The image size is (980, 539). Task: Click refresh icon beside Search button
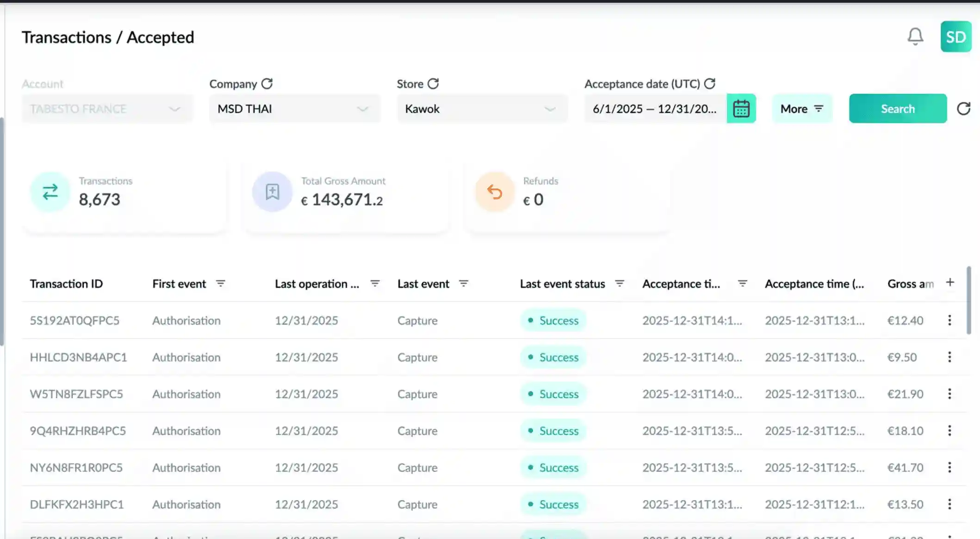(x=963, y=109)
